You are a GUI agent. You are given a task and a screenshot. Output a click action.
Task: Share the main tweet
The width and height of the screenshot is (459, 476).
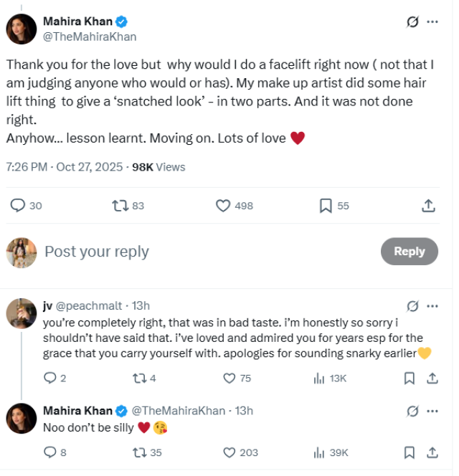point(428,206)
